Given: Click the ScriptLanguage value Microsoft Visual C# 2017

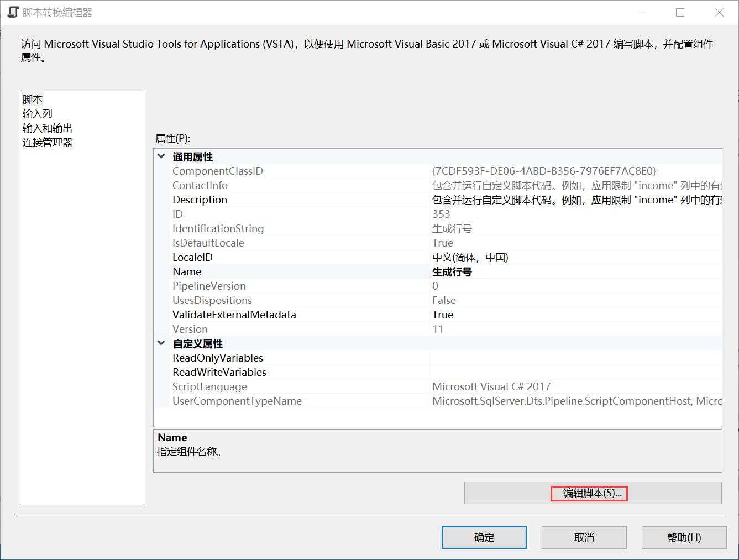Looking at the screenshot, I should 491,386.
